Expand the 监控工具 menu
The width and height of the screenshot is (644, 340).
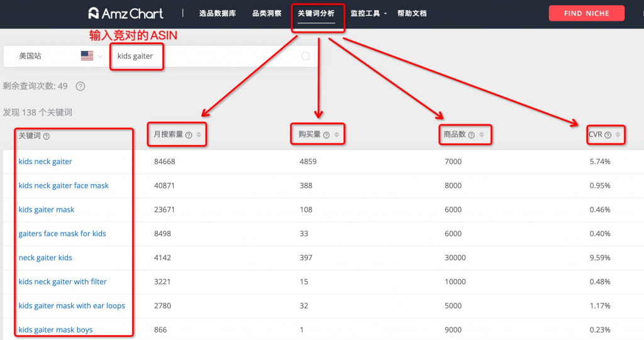pos(369,14)
